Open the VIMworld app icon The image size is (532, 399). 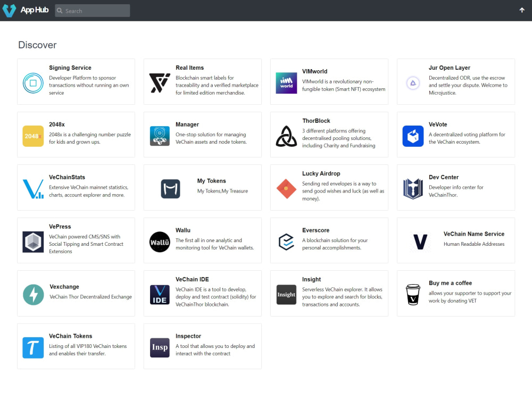[286, 83]
